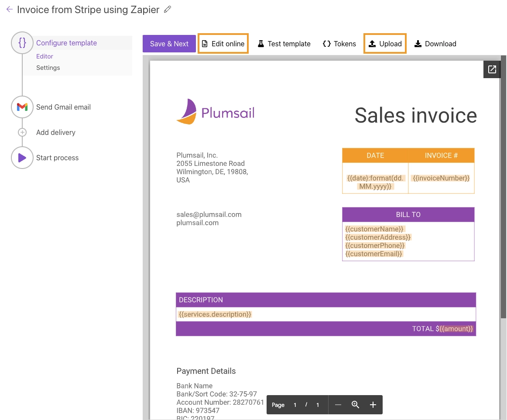The width and height of the screenshot is (507, 420).
Task: Click the pencil icon to rename the process
Action: pyautogui.click(x=168, y=9)
